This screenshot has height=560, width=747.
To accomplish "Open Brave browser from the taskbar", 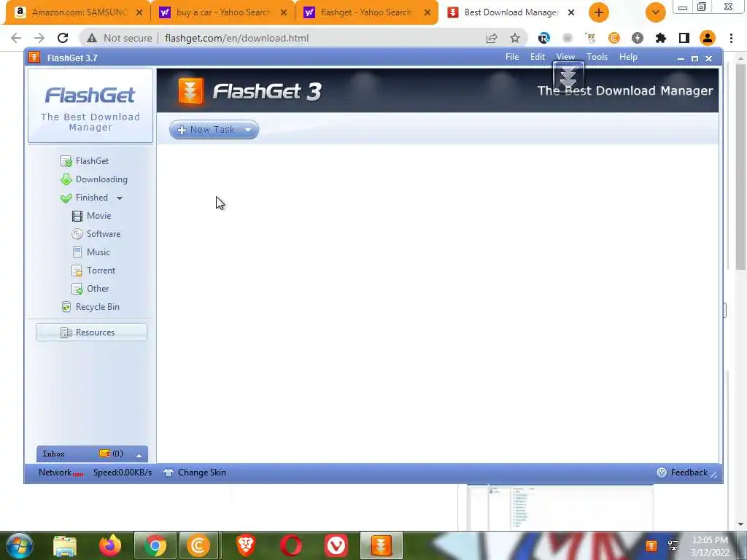I will 246,545.
